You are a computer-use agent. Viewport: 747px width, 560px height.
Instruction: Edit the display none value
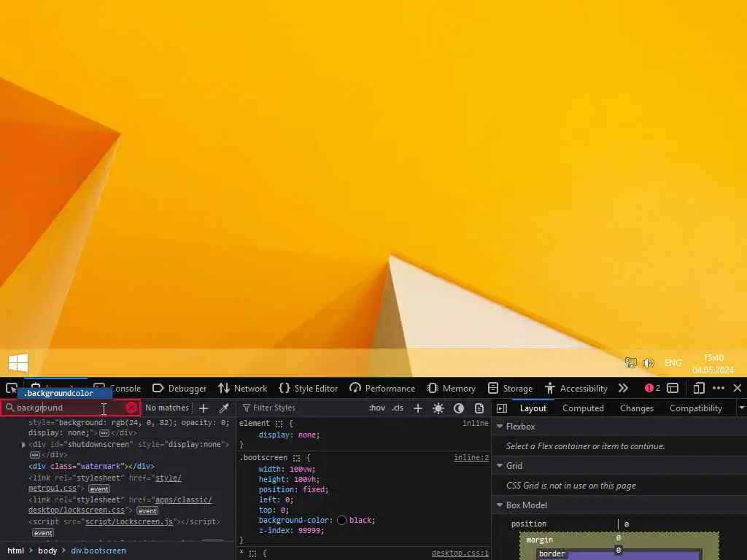(x=308, y=435)
